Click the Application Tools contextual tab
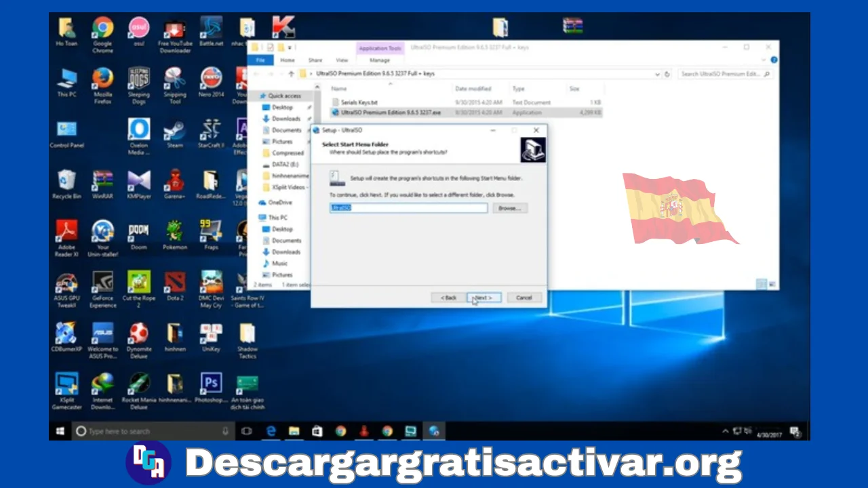868x488 pixels. click(380, 48)
